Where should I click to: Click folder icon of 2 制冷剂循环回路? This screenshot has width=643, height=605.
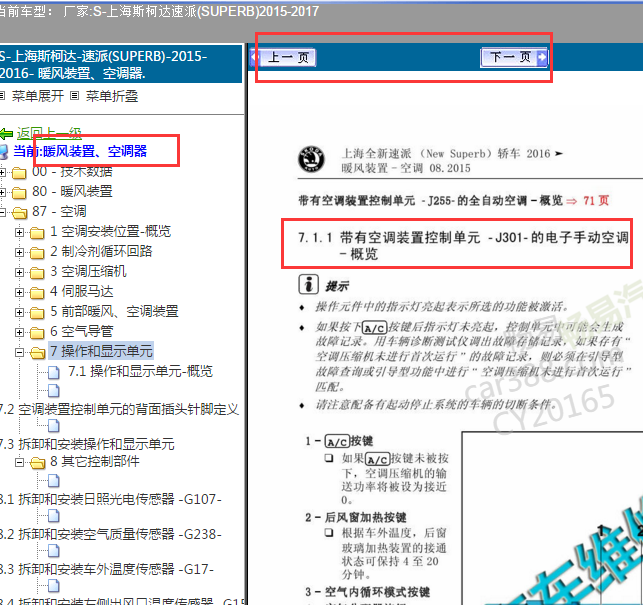pyautogui.click(x=37, y=253)
